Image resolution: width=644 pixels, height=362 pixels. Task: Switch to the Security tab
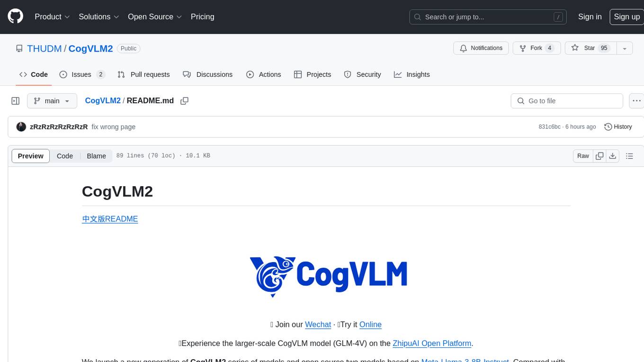click(x=362, y=74)
